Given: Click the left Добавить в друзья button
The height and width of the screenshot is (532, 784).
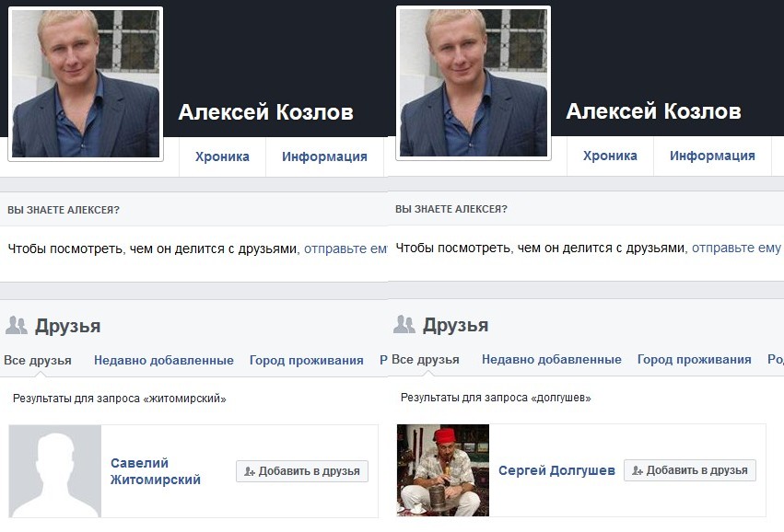Looking at the screenshot, I should tap(302, 471).
